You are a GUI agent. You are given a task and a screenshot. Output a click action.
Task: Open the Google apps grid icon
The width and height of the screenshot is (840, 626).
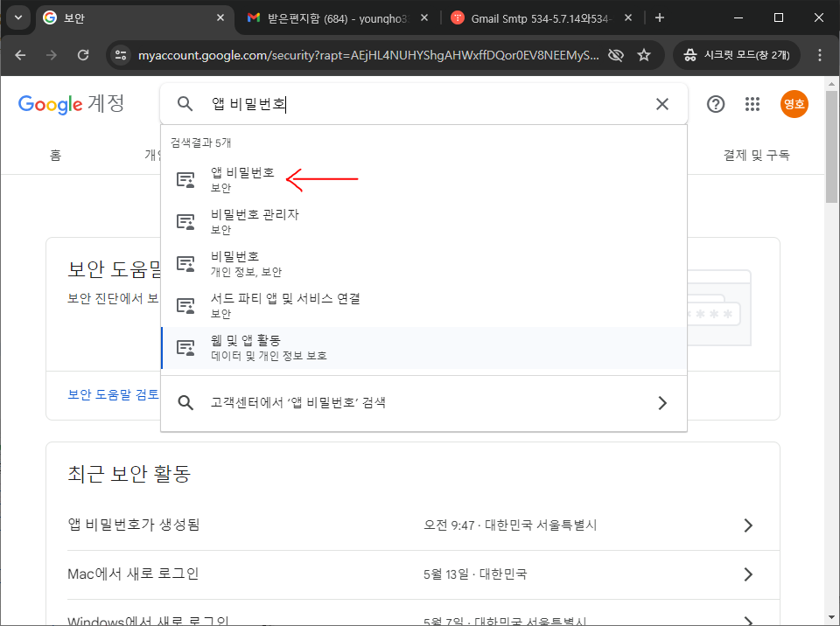click(752, 104)
